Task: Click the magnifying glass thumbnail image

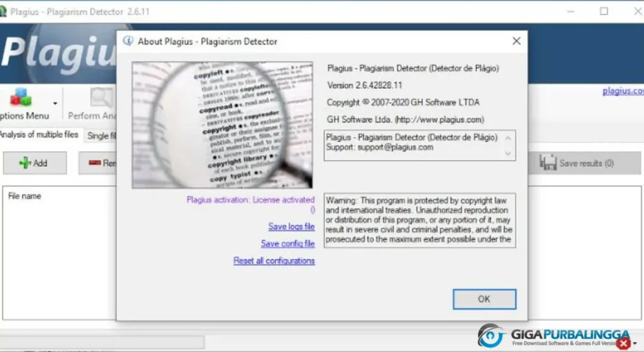Action: click(222, 125)
